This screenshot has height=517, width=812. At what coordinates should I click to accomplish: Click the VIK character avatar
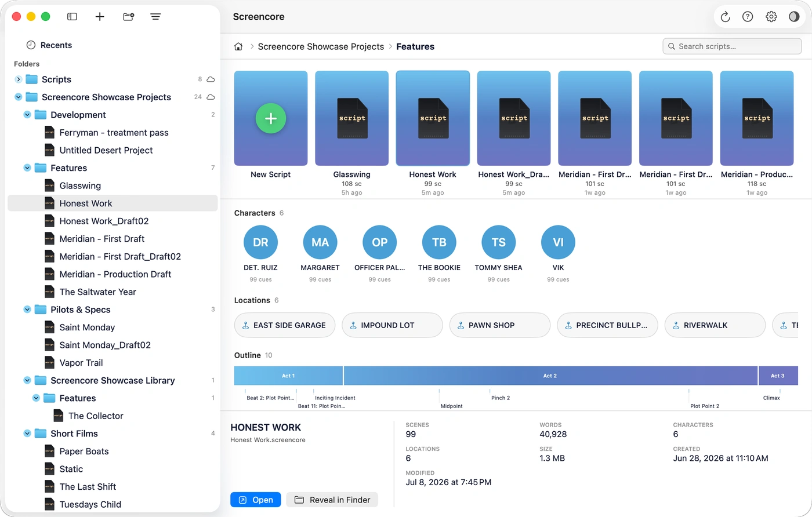pyautogui.click(x=558, y=242)
